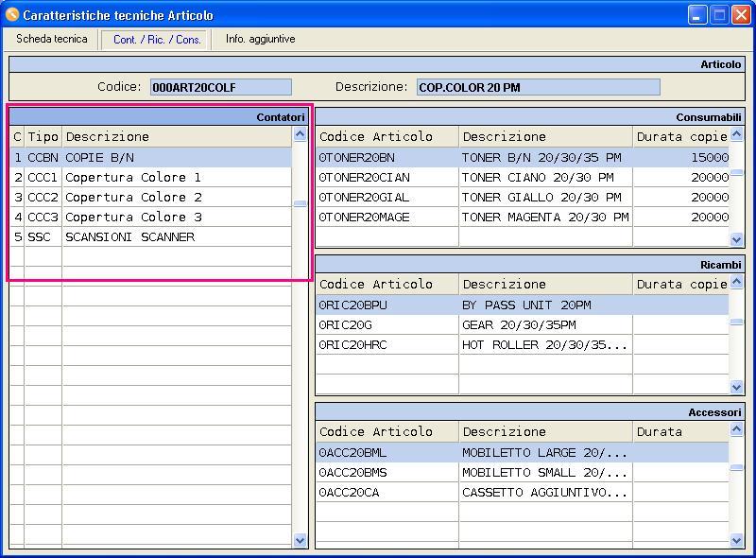Select counter row SCANSIONI SCANNER
The width and height of the screenshot is (756, 558).
click(151, 237)
